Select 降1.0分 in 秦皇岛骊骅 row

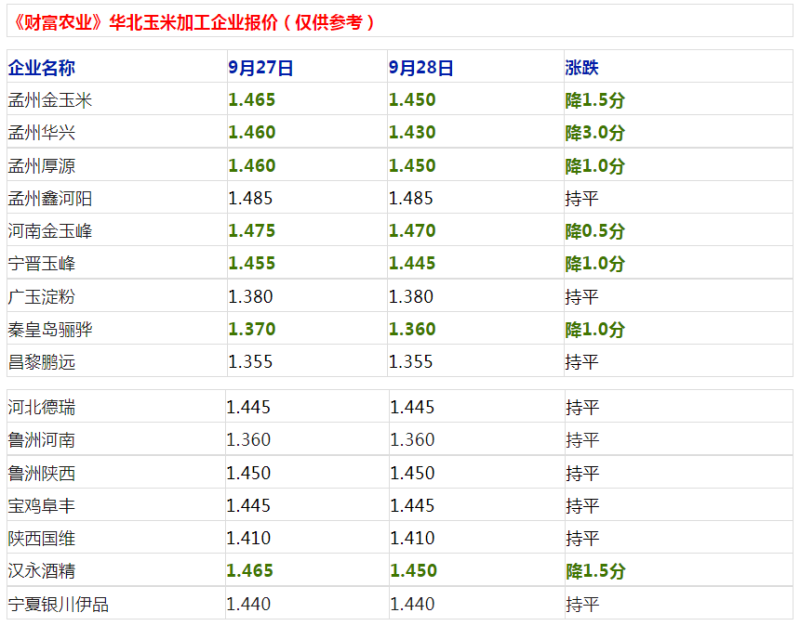[x=595, y=329]
